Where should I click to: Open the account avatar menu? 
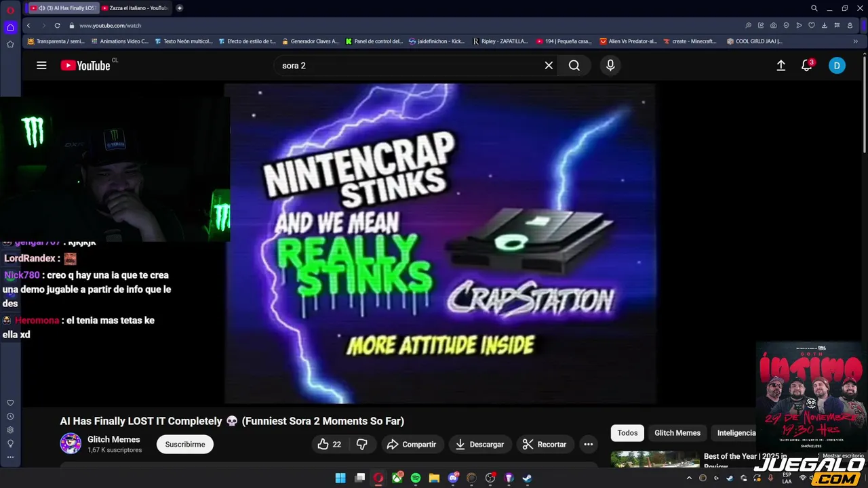click(837, 66)
